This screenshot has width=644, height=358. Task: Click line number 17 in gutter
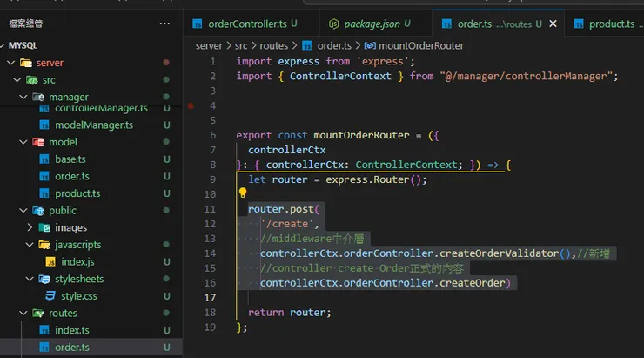210,298
